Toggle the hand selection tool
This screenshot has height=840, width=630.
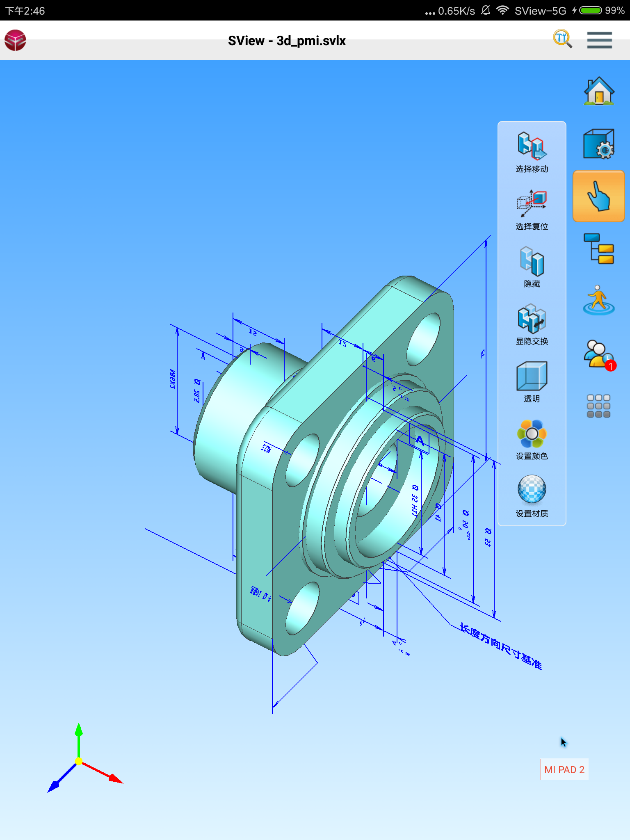599,196
